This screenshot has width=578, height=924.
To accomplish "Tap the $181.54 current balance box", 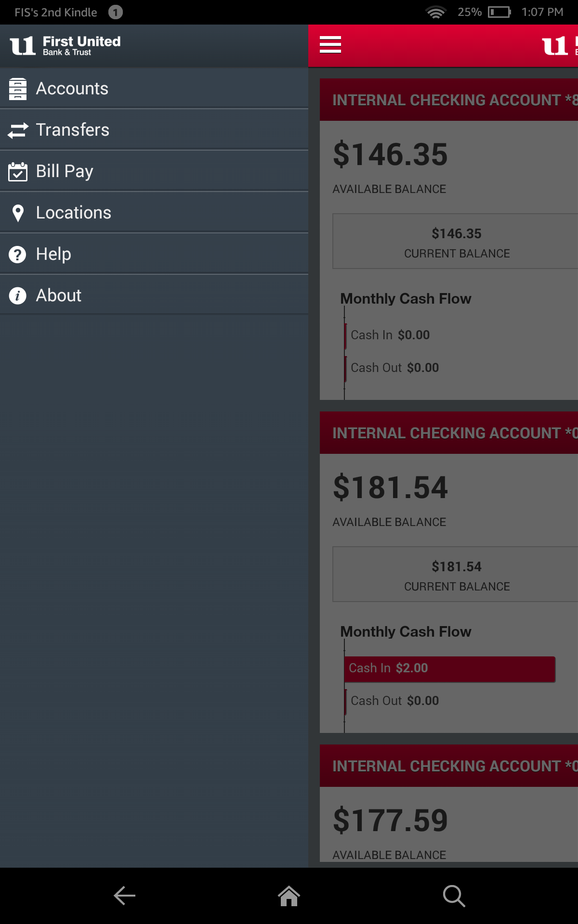I will [456, 575].
